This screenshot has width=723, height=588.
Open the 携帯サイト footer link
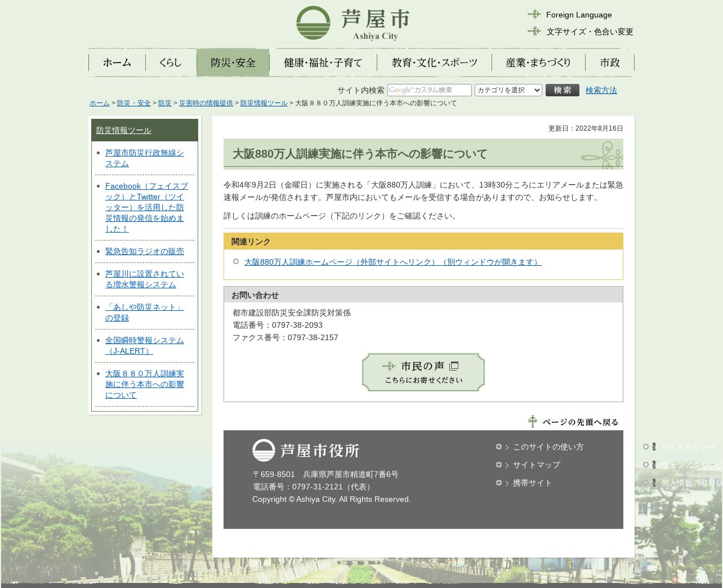532,483
